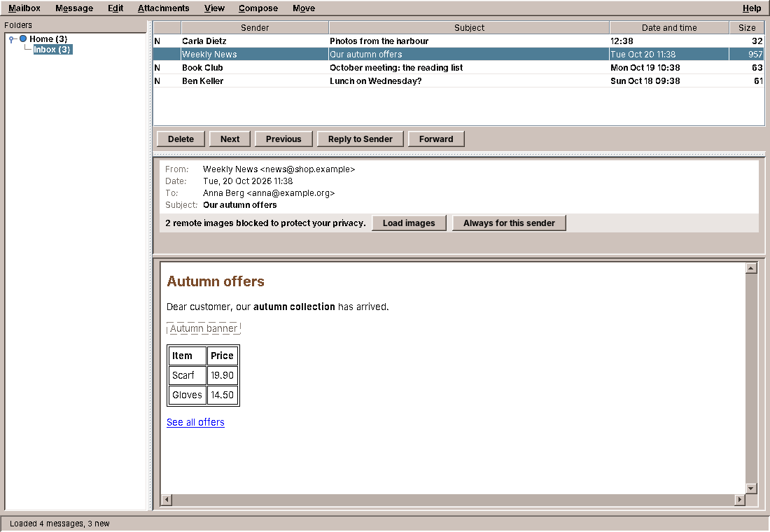Click the Forward button

[x=436, y=139]
